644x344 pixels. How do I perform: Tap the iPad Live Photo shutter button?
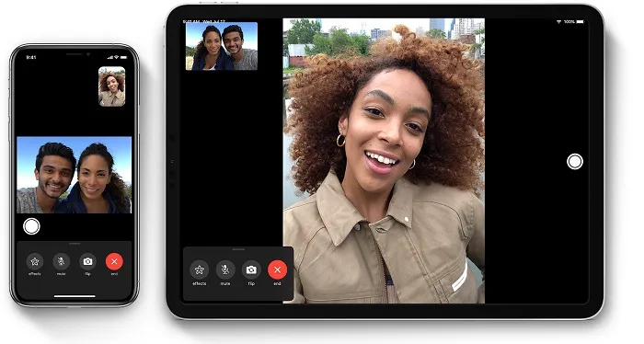coord(575,162)
